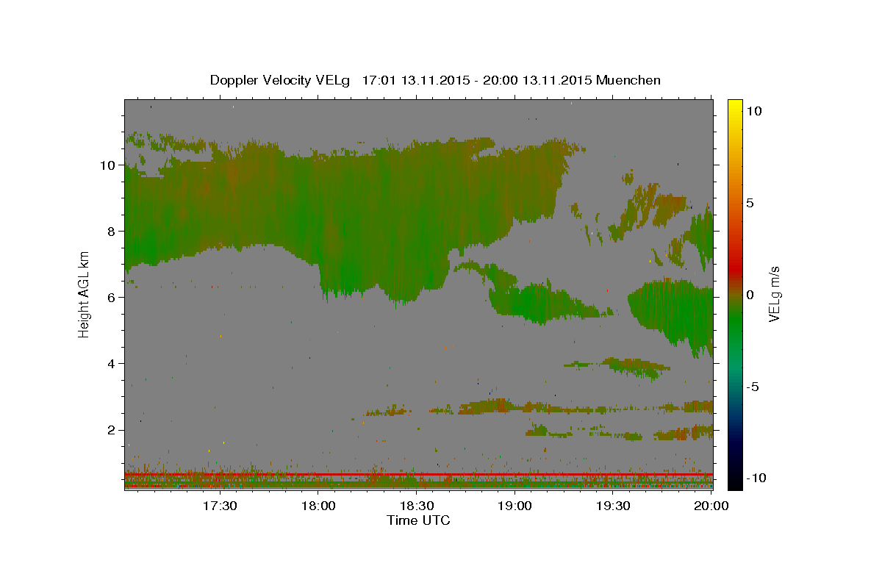Viewport: 882px width, 588px height.
Task: Click the yellow top of the colorbar
Action: (734, 104)
